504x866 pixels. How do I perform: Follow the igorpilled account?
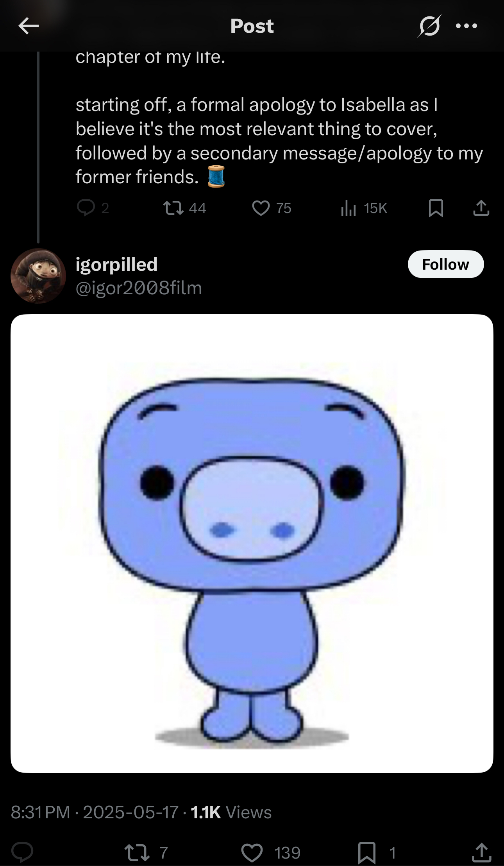(446, 264)
